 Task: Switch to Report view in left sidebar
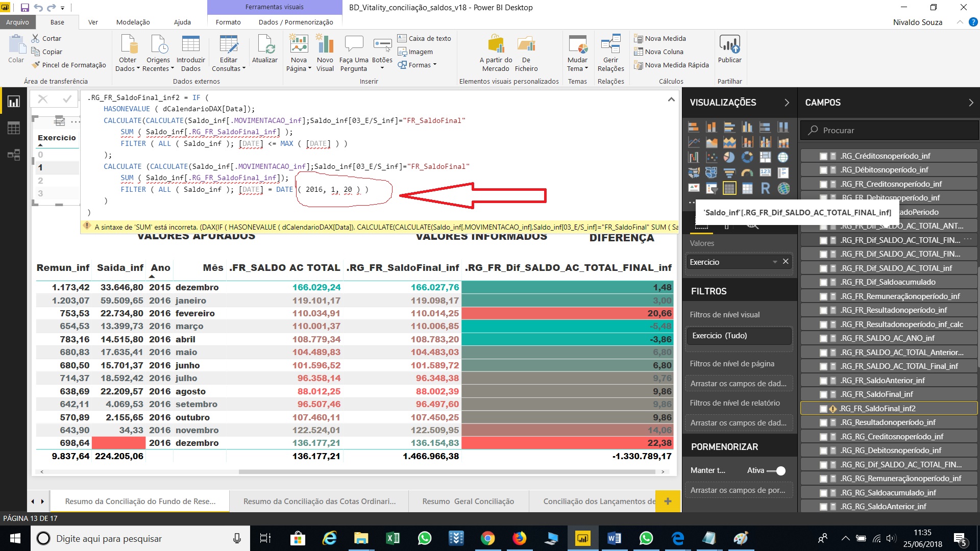[x=14, y=102]
